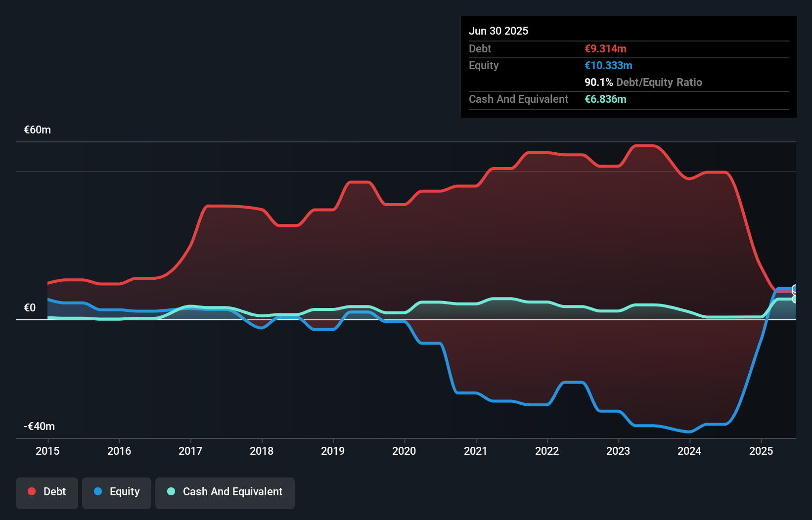Click the red Debt value in the tooltip
812x520 pixels.
click(x=605, y=48)
